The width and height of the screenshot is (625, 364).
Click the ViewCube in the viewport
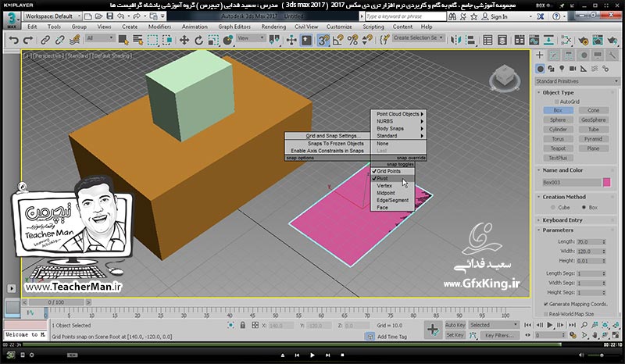point(504,77)
